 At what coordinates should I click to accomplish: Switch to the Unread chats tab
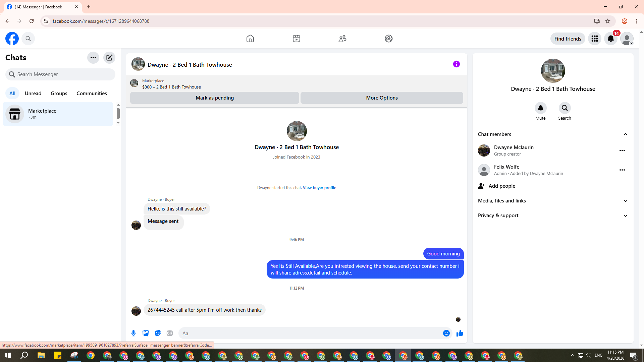point(33,94)
